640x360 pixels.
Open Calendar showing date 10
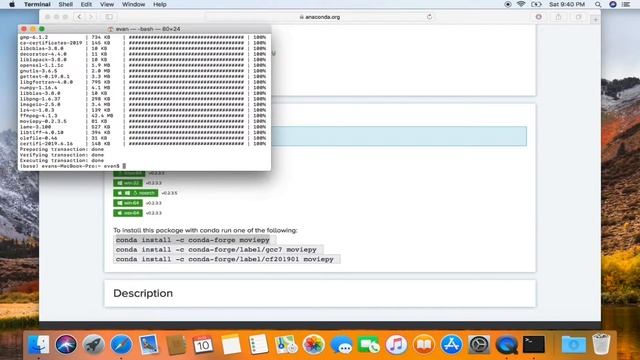[x=203, y=345]
